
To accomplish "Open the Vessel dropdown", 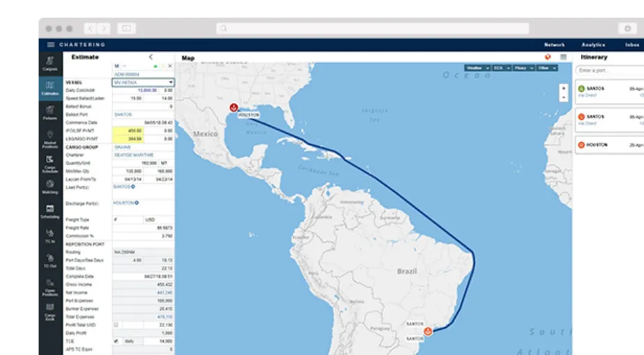I will (143, 83).
